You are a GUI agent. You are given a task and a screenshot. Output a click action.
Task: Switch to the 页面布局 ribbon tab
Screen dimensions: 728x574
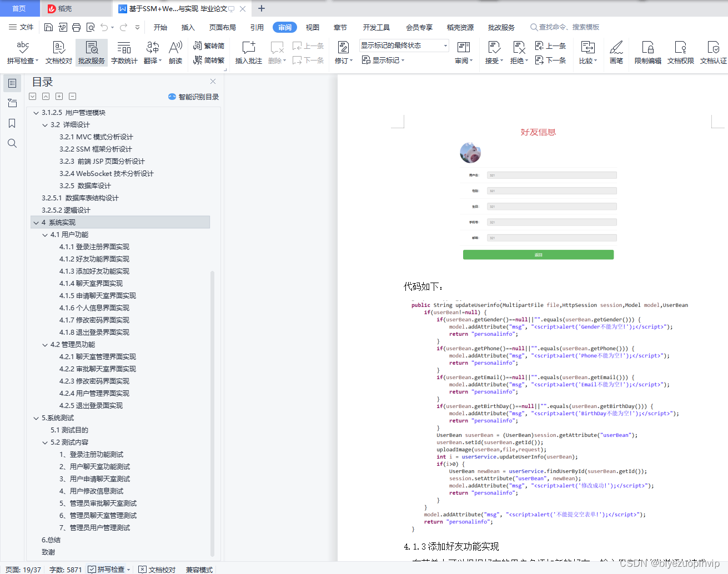223,27
